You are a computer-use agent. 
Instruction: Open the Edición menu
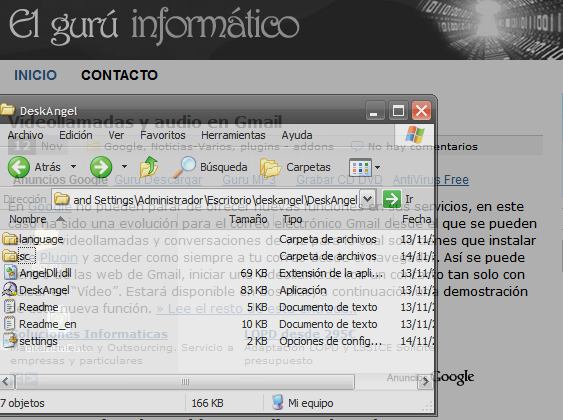[x=76, y=135]
